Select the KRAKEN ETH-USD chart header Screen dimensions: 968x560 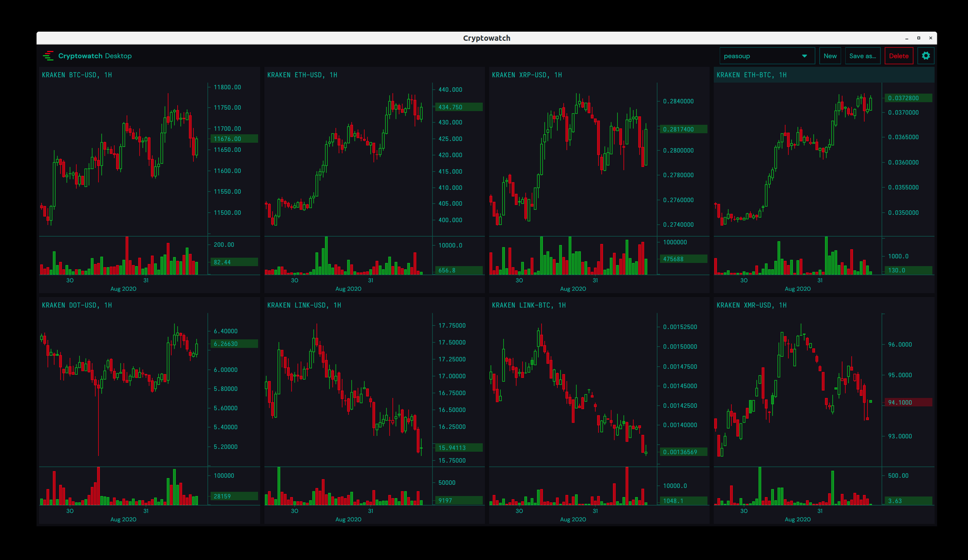pyautogui.click(x=302, y=75)
